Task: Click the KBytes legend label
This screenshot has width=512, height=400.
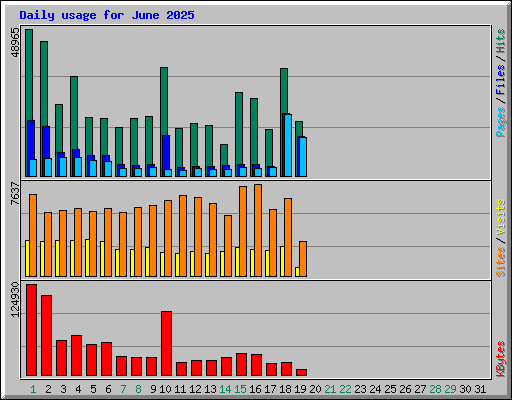Action: [500, 359]
